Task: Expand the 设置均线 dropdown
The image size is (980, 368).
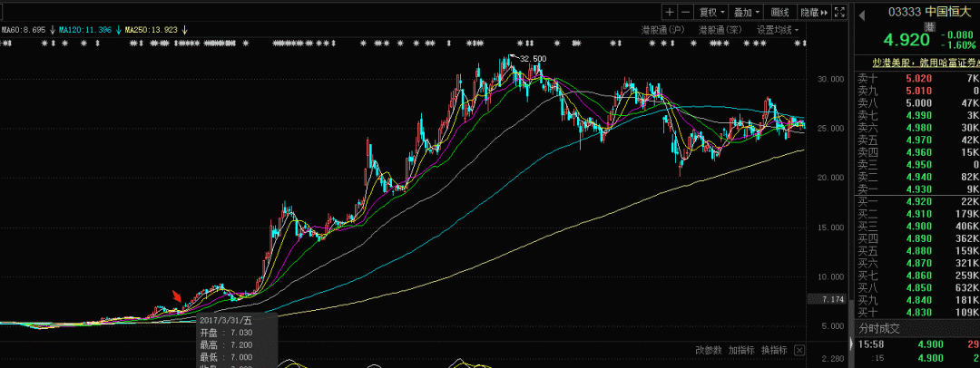Action: 778,29
